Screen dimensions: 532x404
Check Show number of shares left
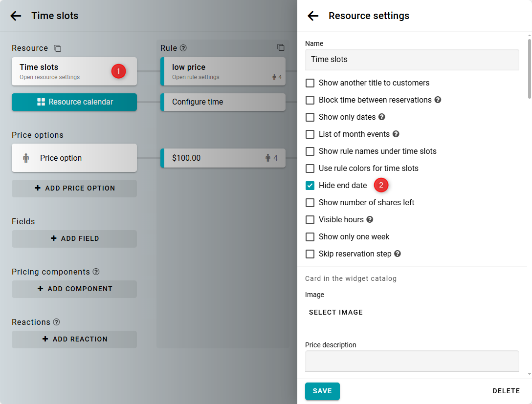tap(310, 203)
